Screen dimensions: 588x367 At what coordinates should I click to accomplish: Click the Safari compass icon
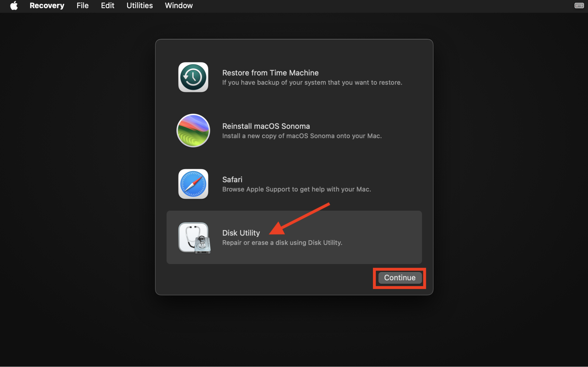(x=193, y=184)
